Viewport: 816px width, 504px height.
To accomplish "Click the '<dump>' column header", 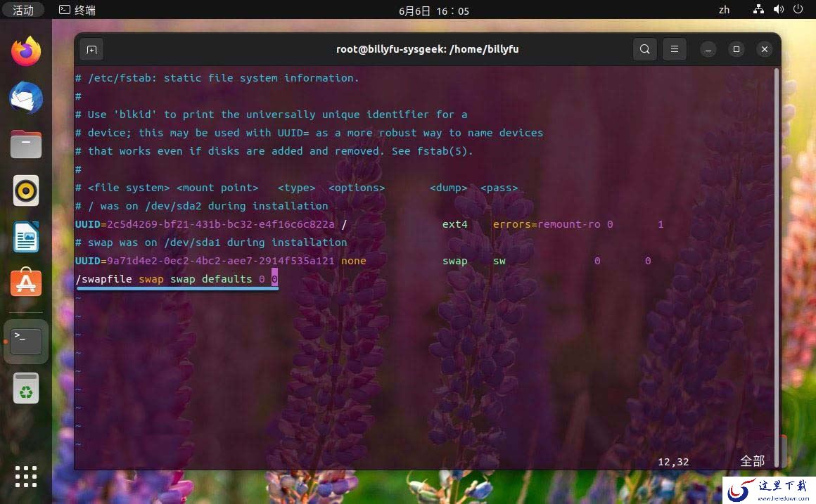I will click(x=449, y=188).
